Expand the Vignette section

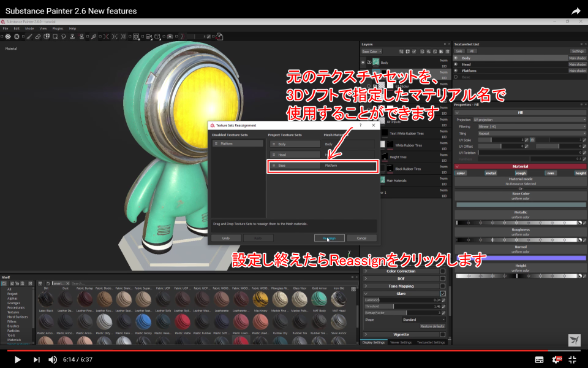tap(366, 334)
